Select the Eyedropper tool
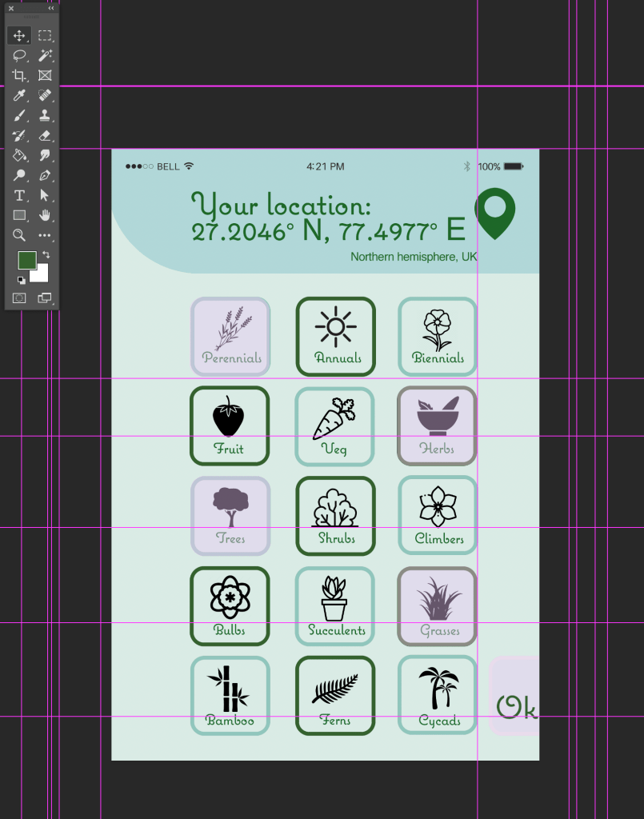Viewport: 644px width, 819px height. [19, 96]
